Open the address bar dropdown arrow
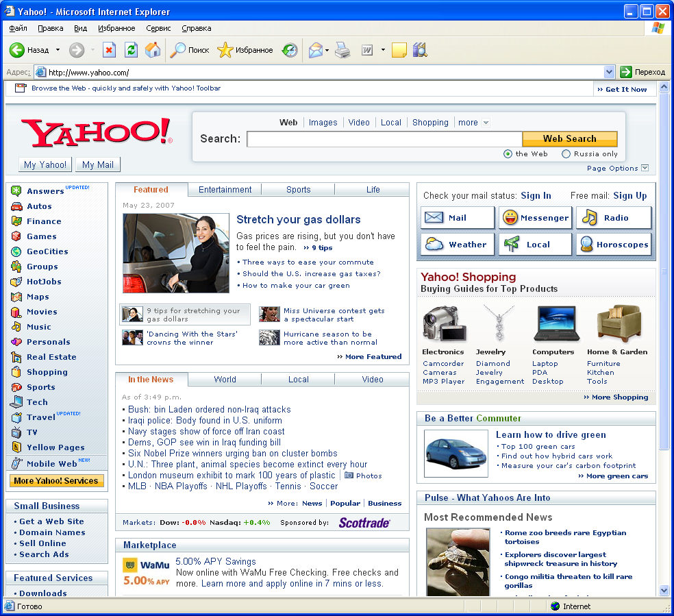 coord(609,72)
